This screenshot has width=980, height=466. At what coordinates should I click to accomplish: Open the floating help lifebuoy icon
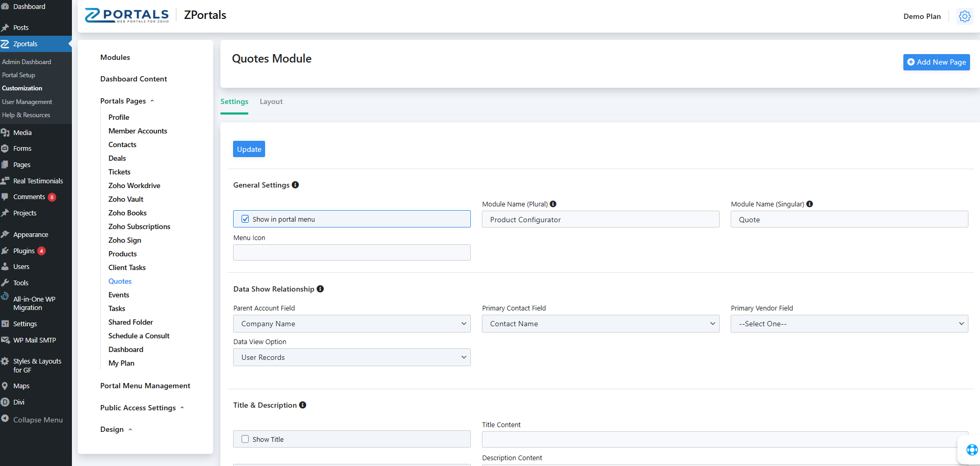pyautogui.click(x=972, y=450)
